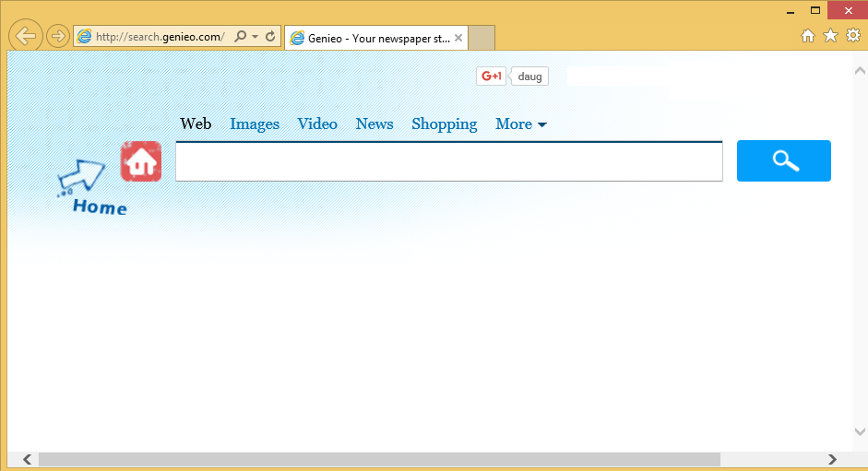Minimize the browser window
Image resolution: width=868 pixels, height=471 pixels.
pos(791,11)
